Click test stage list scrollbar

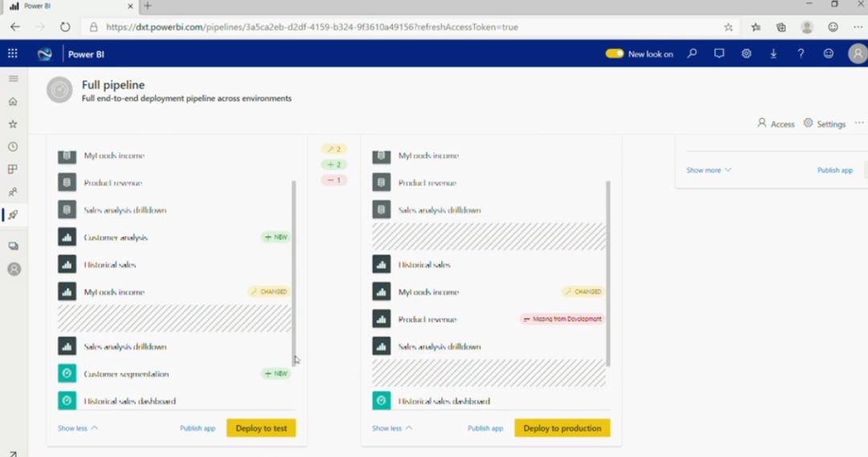tap(608, 273)
